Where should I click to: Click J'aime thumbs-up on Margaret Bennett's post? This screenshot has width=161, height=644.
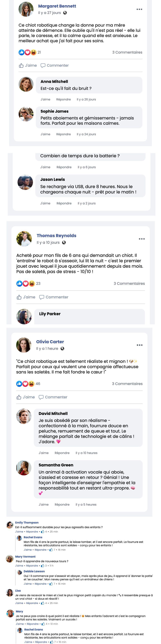(22, 66)
